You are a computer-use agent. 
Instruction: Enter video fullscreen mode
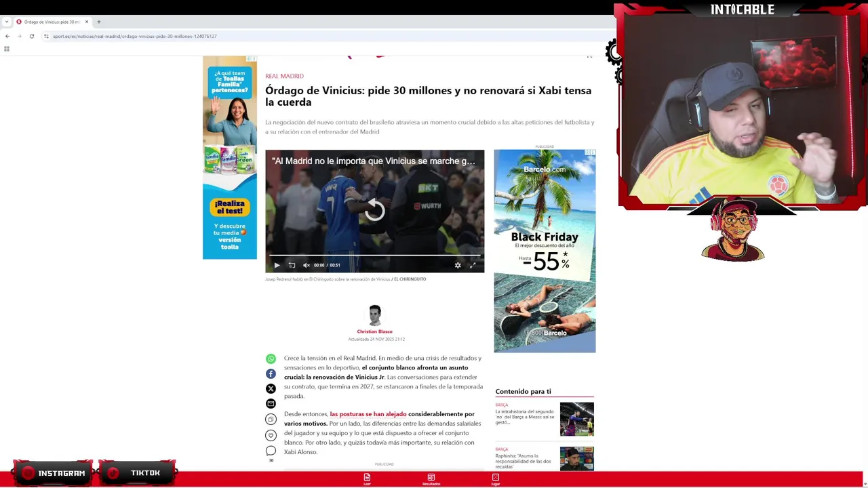(x=473, y=265)
